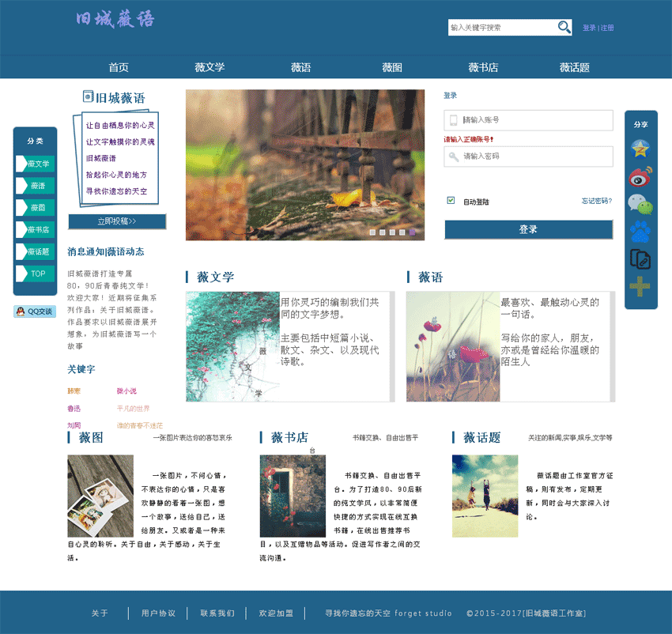Click the 平凡的世界 keyword

coord(134,409)
